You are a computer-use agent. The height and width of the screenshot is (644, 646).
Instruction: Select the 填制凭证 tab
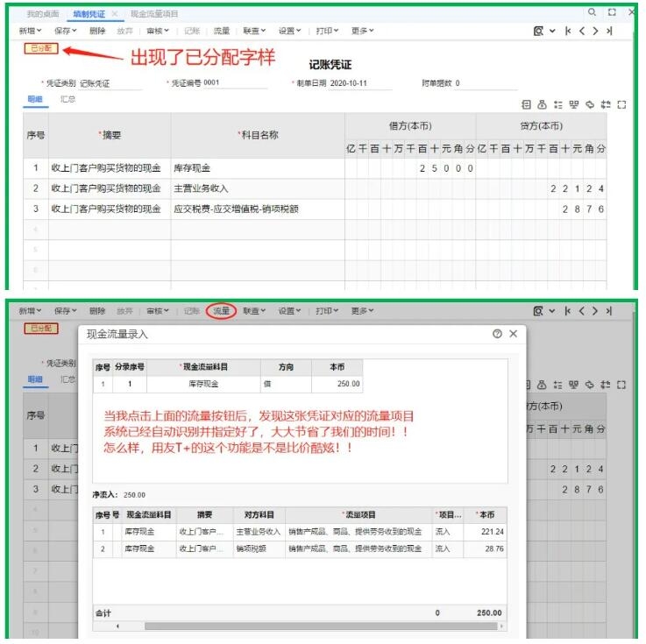click(89, 14)
